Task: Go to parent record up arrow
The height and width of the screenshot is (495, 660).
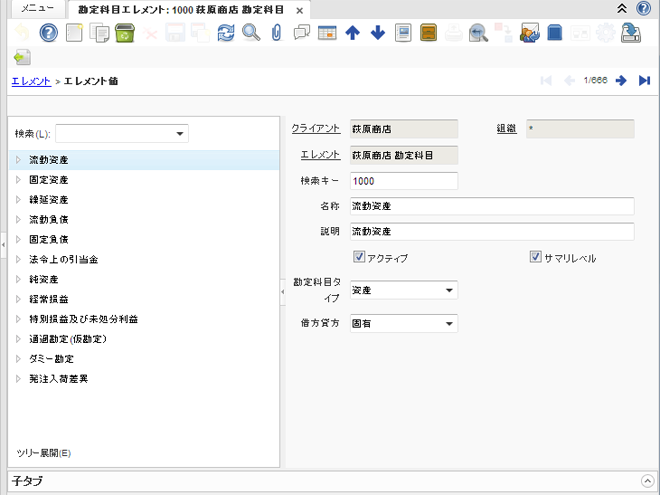Action: (352, 32)
